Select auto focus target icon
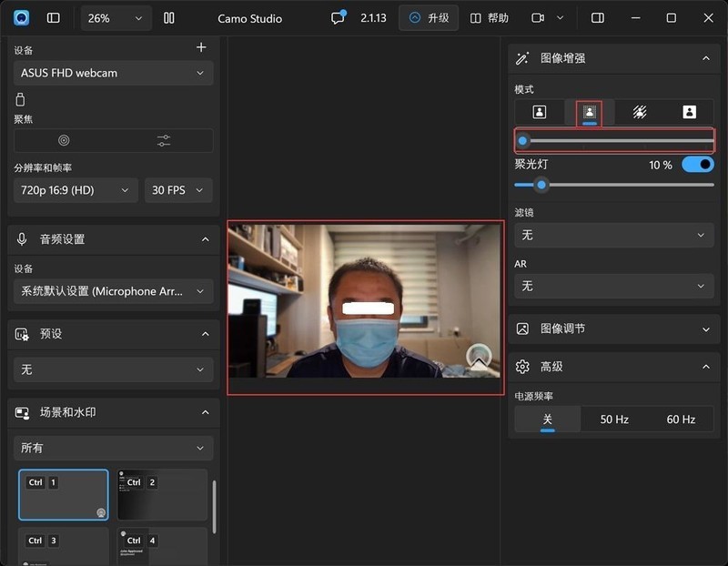The height and width of the screenshot is (566, 728). pos(64,140)
